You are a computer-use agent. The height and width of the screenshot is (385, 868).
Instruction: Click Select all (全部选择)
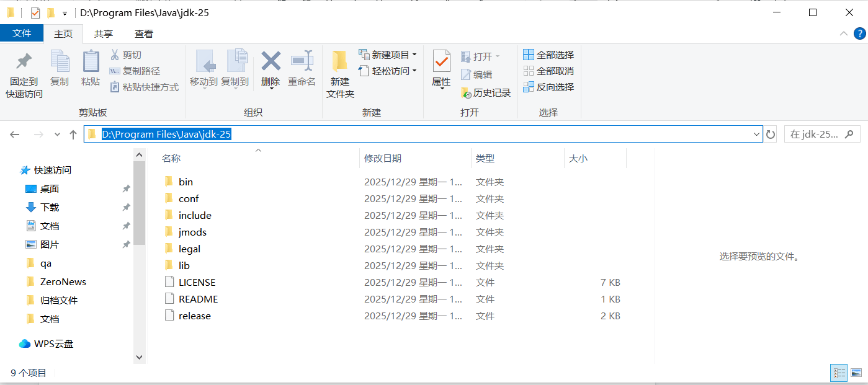click(548, 55)
